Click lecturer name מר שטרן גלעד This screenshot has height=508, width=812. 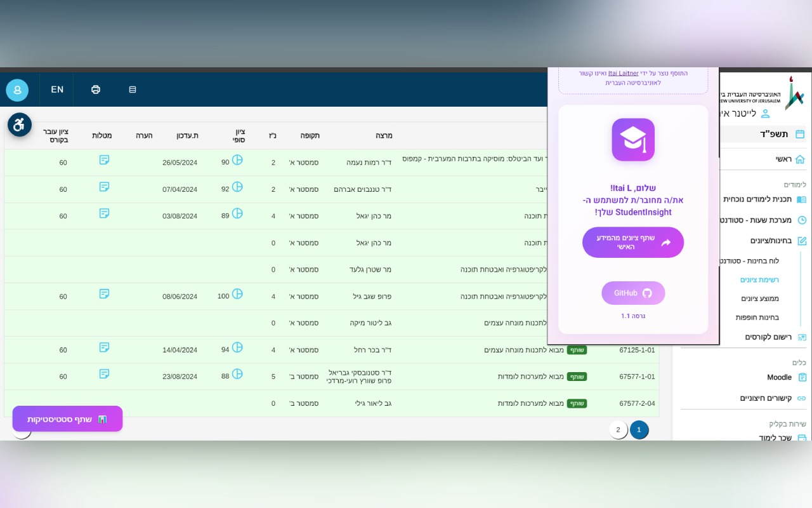point(370,270)
